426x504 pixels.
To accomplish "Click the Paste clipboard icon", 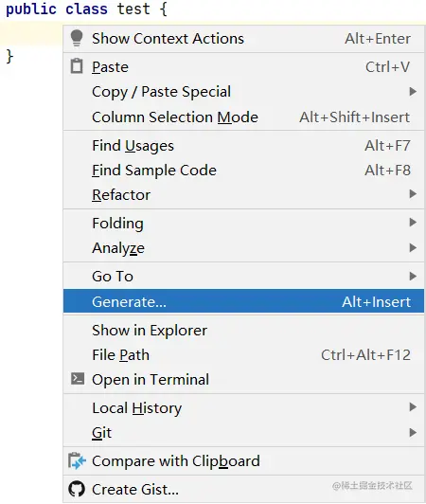I will 77,66.
